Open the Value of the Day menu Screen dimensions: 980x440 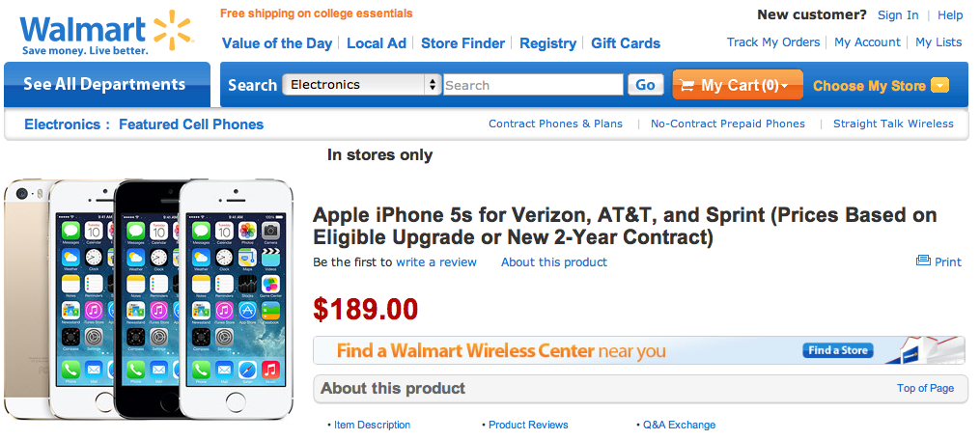277,43
